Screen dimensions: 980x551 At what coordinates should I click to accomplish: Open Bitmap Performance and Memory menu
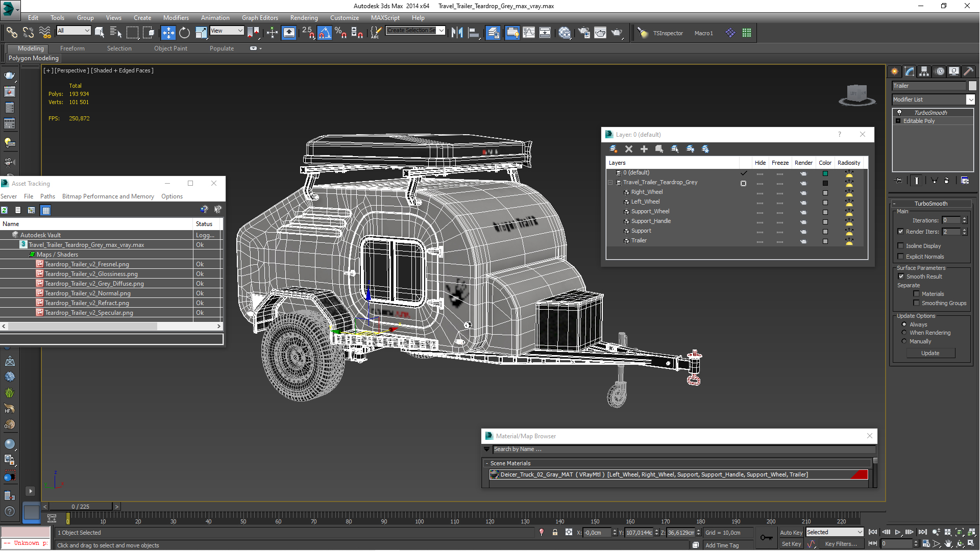click(x=108, y=196)
